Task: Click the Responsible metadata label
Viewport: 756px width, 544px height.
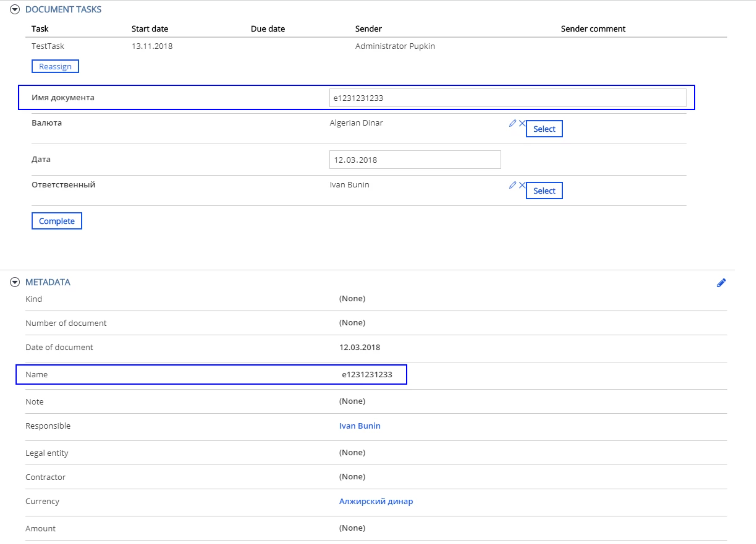Action: [48, 426]
